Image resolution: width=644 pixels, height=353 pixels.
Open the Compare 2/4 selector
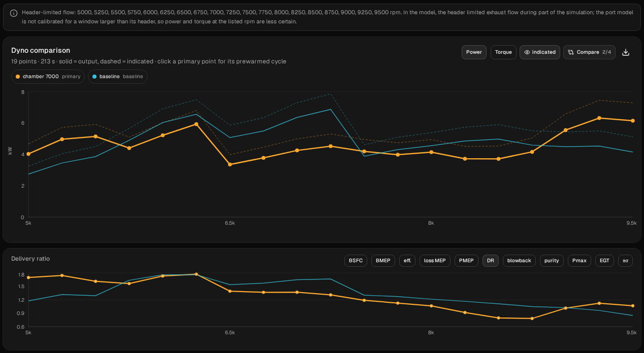click(589, 52)
